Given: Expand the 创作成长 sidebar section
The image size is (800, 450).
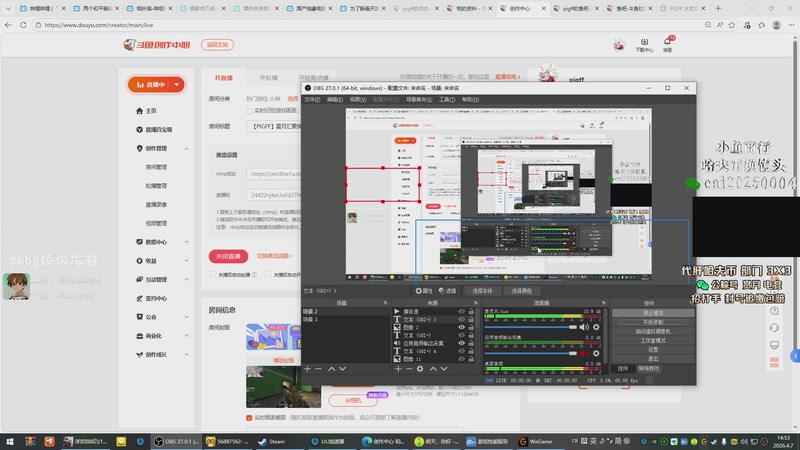Looking at the screenshot, I should pos(186,355).
